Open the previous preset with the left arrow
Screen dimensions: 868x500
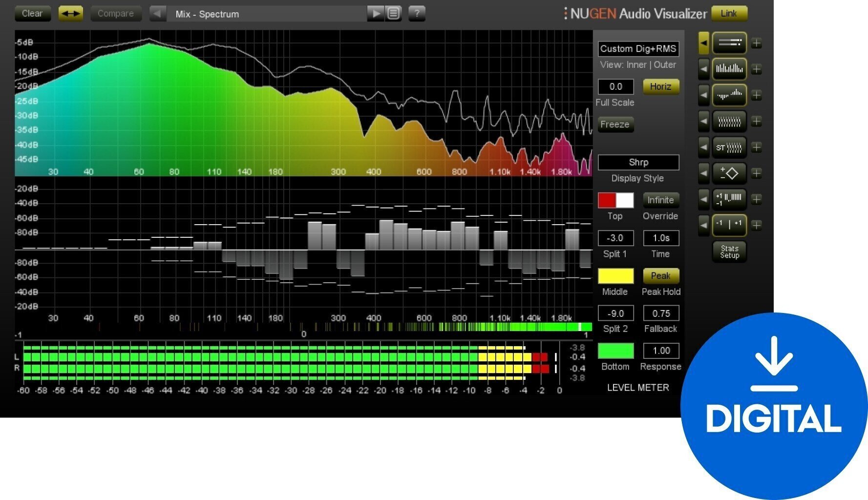coord(156,14)
